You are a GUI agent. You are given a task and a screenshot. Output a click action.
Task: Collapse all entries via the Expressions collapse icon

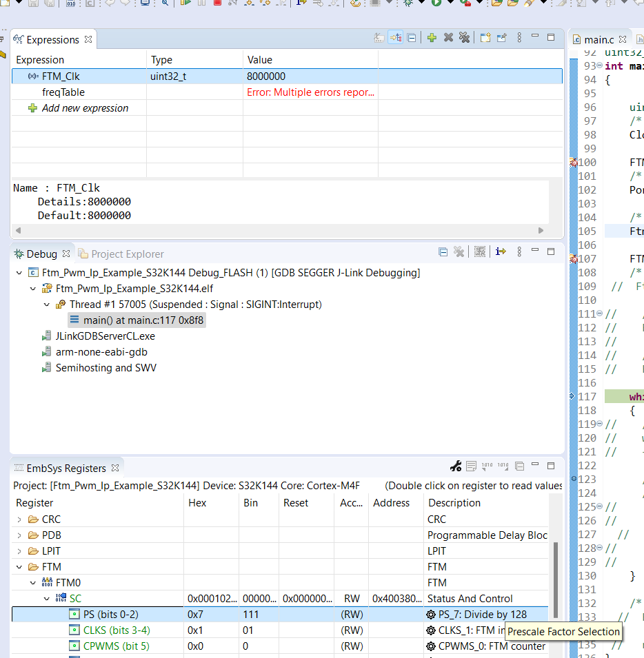(411, 37)
